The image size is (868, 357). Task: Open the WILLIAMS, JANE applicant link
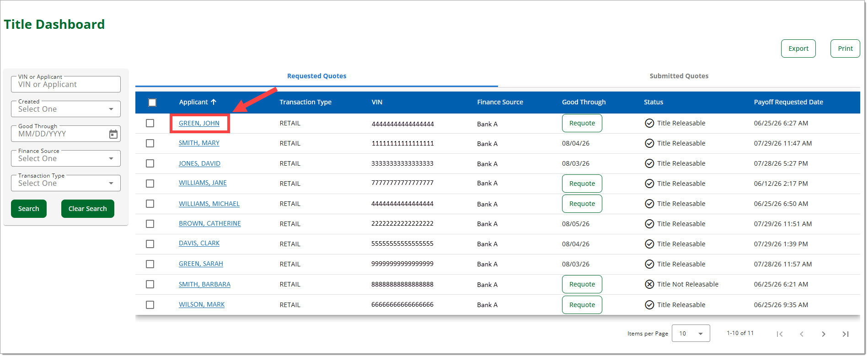(203, 183)
